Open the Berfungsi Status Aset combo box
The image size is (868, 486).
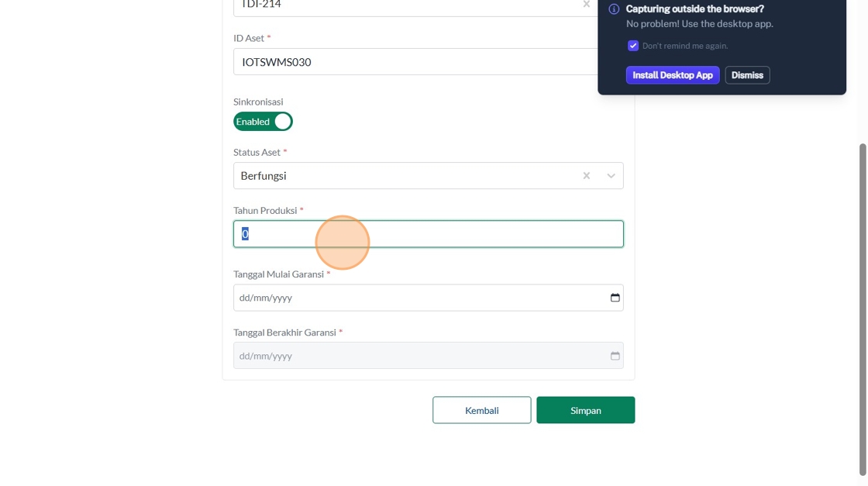pyautogui.click(x=403, y=176)
